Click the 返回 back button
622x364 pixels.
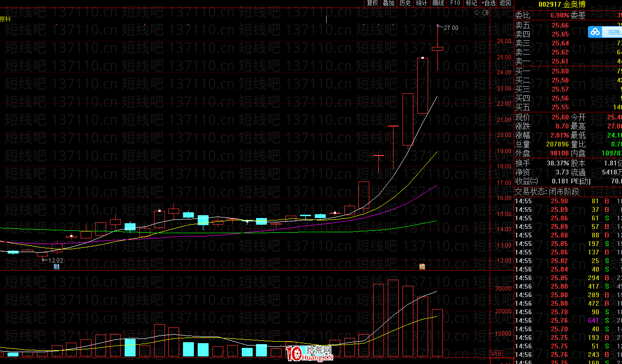click(x=505, y=3)
